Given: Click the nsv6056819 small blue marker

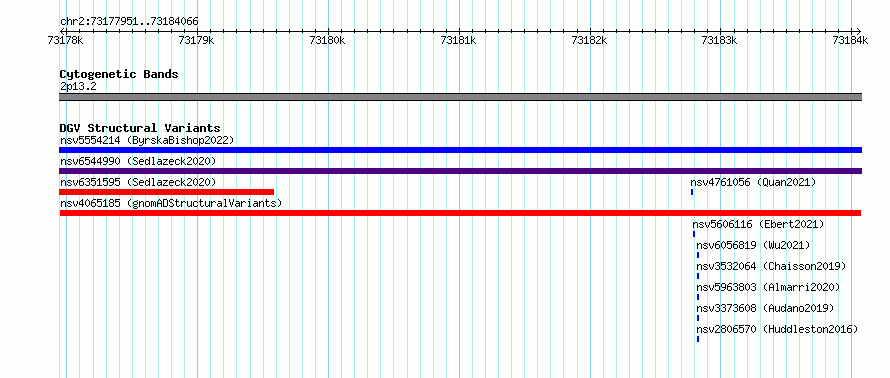Looking at the screenshot, I should coord(698,255).
